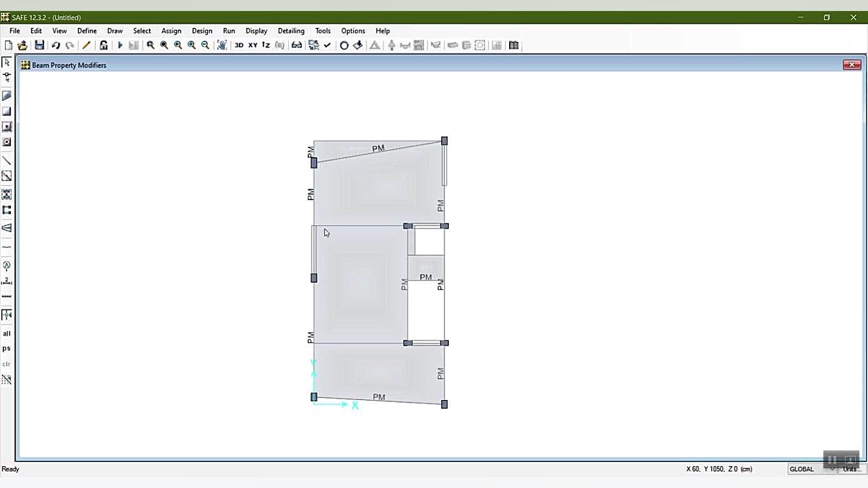Image resolution: width=868 pixels, height=488 pixels.
Task: Pick the Draw Slab/Area tool
Action: (x=6, y=96)
